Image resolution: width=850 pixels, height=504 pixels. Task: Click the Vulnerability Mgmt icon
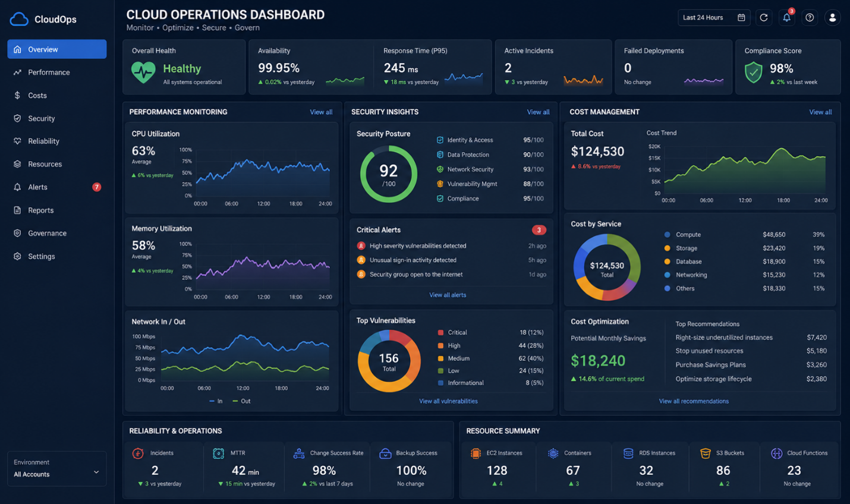coord(440,184)
